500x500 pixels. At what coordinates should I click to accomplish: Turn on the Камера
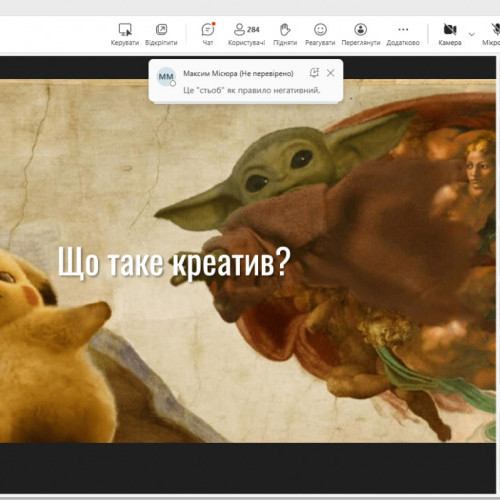450,34
